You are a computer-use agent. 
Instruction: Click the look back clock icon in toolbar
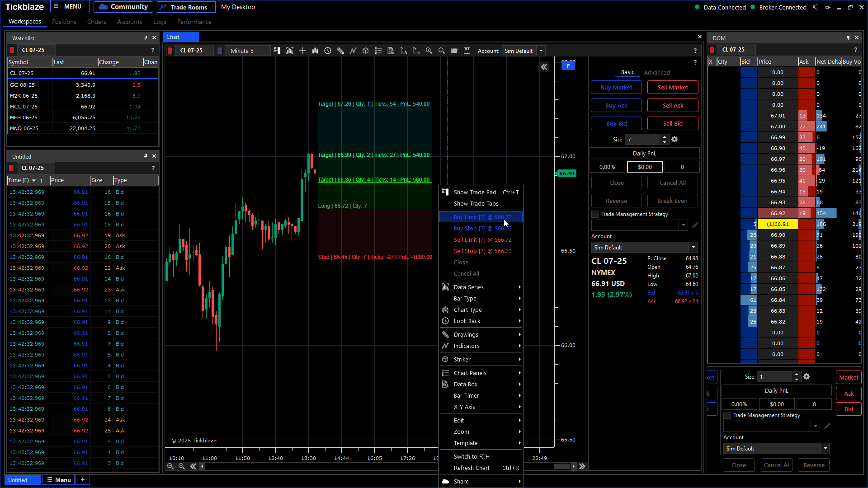[328, 51]
